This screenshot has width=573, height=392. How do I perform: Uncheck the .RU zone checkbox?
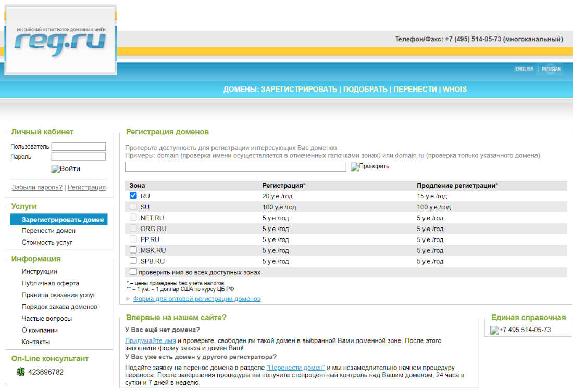tap(133, 196)
